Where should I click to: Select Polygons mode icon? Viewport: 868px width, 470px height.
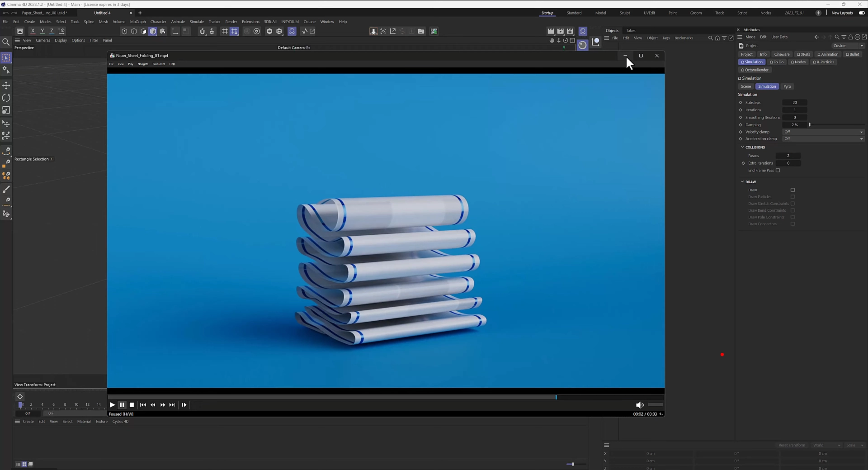point(143,31)
